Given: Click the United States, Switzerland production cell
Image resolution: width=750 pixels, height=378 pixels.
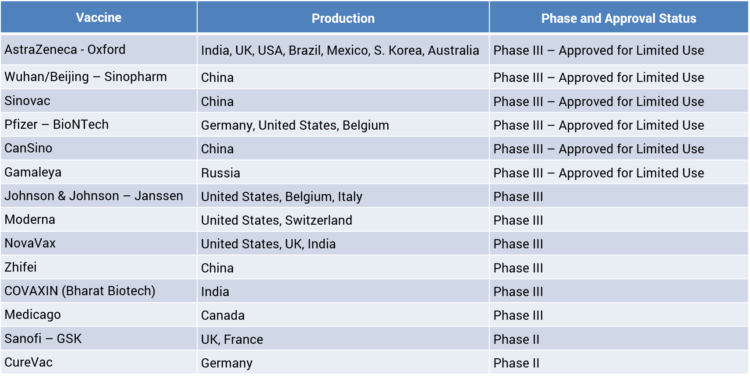Looking at the screenshot, I should (x=343, y=220).
